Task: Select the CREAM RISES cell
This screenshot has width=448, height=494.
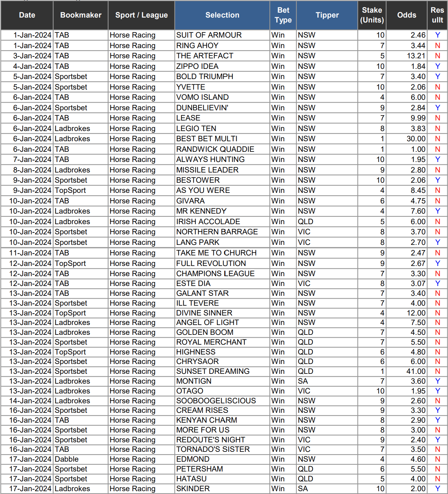Action: (222, 410)
